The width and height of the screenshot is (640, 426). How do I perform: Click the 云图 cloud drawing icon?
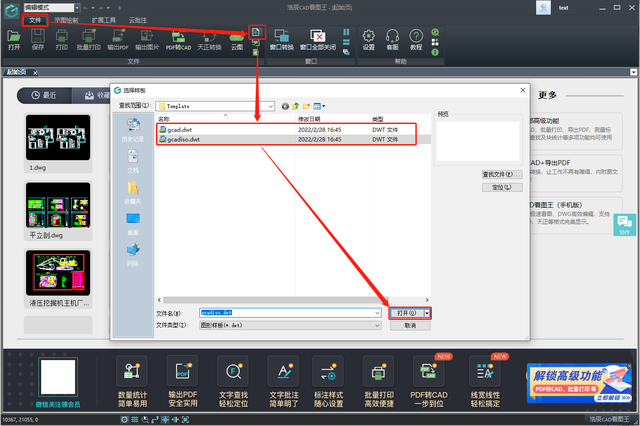click(x=237, y=40)
